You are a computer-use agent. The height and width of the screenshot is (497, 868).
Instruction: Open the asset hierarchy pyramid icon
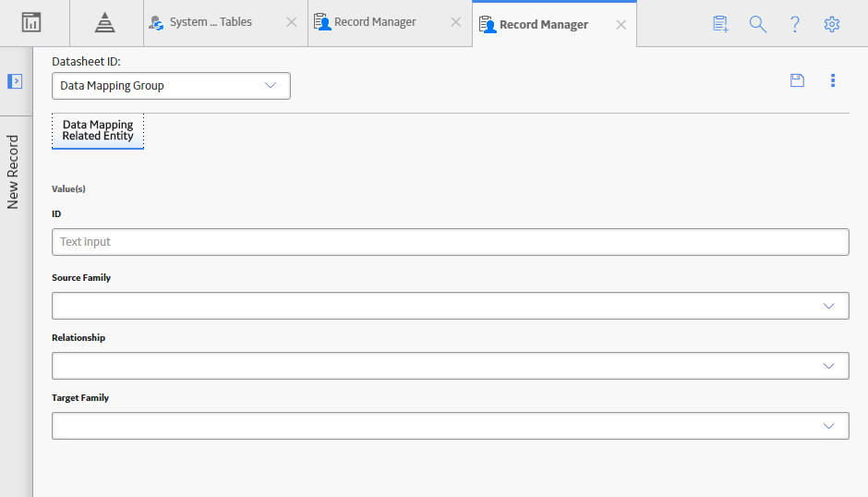[104, 23]
